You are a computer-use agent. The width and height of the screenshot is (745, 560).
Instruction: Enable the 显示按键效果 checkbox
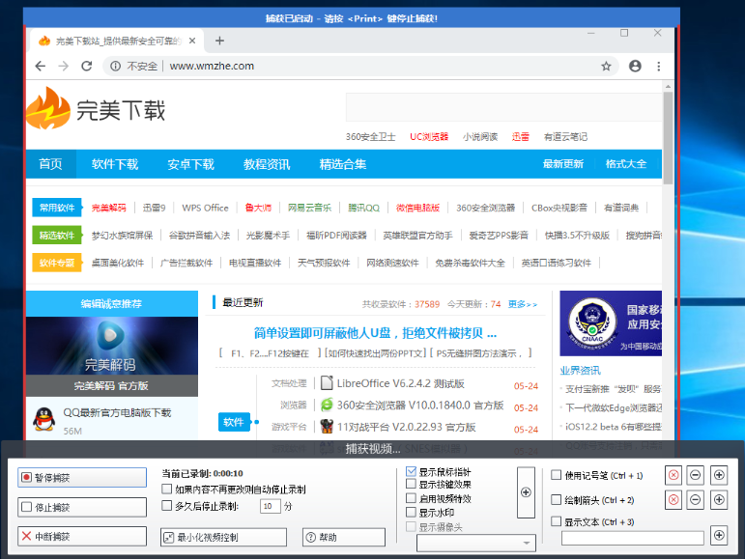411,486
